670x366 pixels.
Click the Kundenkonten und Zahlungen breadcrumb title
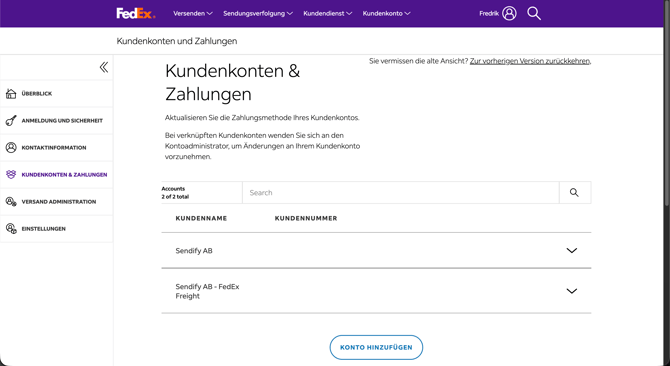[x=176, y=41]
